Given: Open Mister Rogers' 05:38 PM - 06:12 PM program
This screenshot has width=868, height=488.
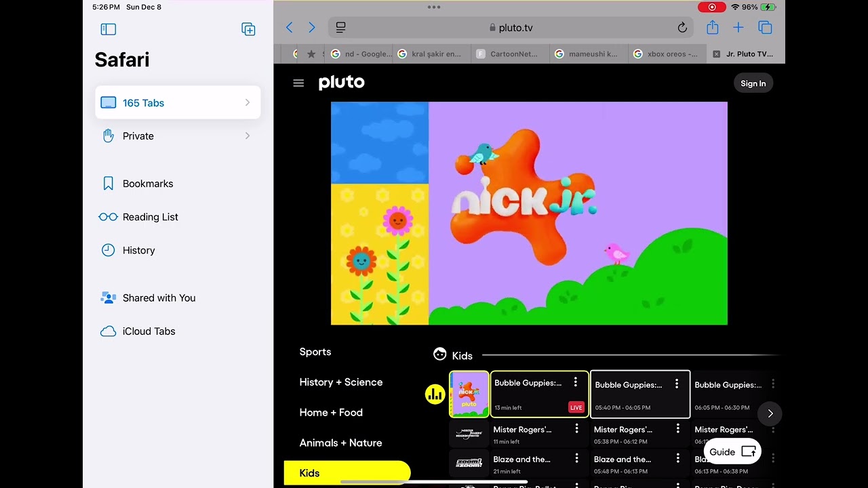Looking at the screenshot, I should (x=639, y=434).
